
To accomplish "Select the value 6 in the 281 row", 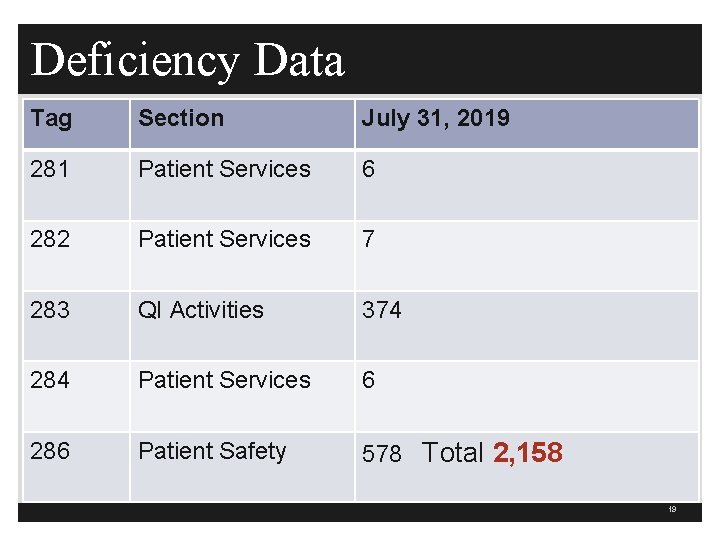I will 369,169.
